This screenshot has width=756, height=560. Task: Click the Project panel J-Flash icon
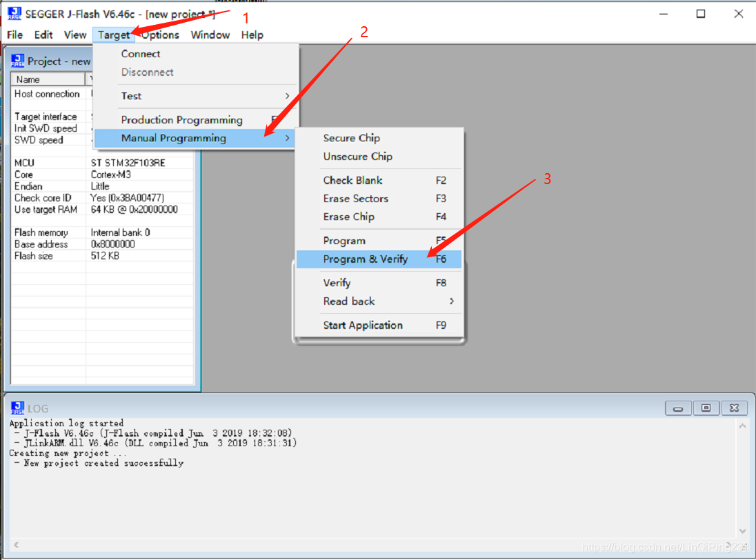[x=17, y=61]
